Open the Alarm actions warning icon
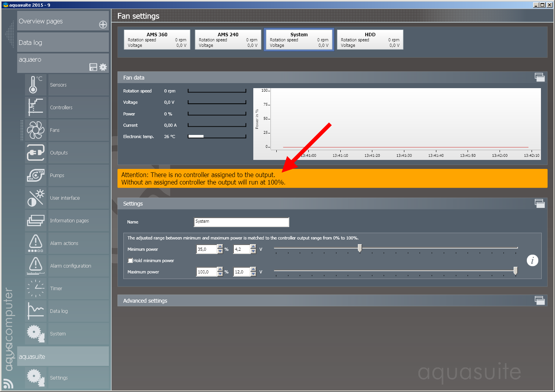The height and width of the screenshot is (392, 555). 36,243
